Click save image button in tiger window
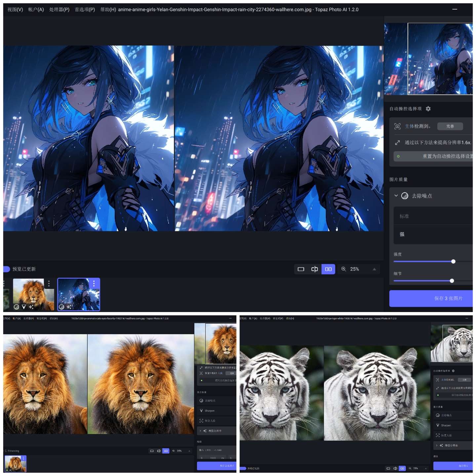Viewport: 476px width, 476px height. pos(453,466)
